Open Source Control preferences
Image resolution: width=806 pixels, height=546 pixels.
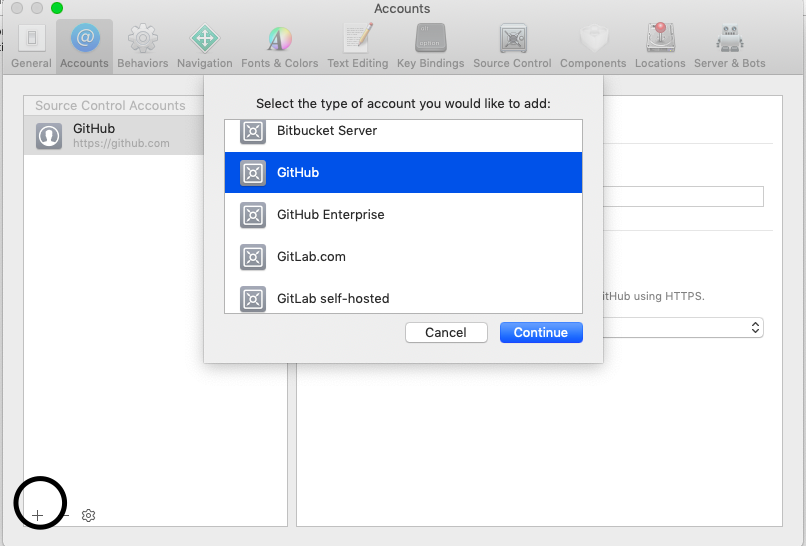pos(512,46)
